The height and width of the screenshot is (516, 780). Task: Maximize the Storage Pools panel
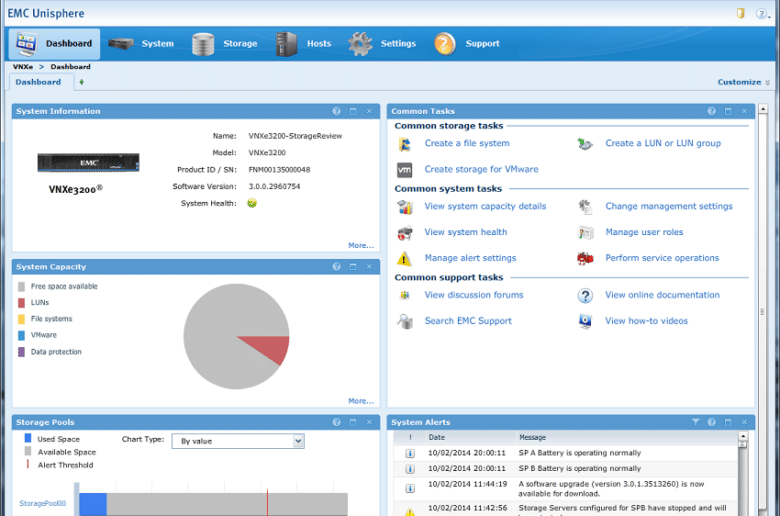[x=353, y=422]
